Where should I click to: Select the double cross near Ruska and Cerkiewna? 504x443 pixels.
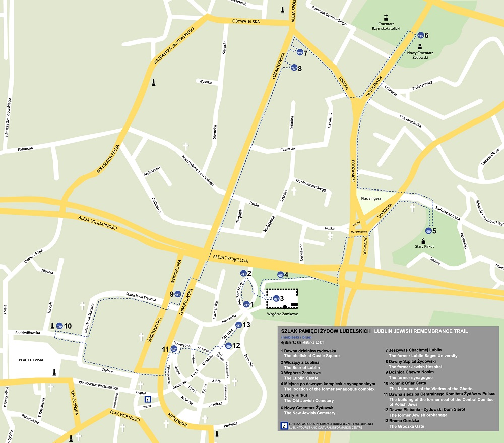pos(330,236)
